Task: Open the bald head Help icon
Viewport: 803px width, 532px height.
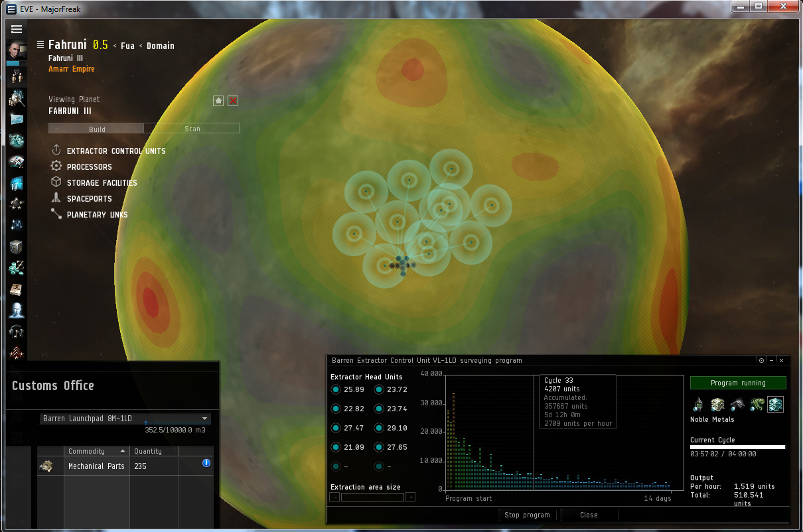Action: pyautogui.click(x=17, y=310)
